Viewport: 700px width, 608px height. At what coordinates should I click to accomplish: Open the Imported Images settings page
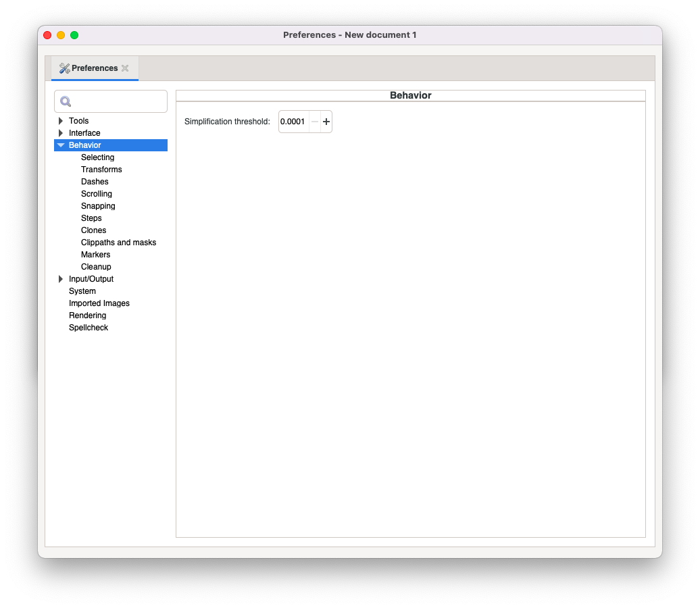tap(99, 303)
